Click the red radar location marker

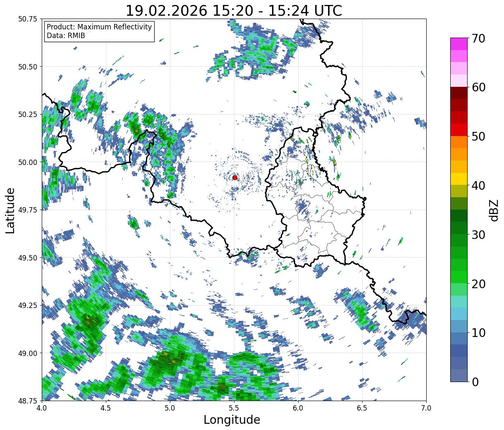pyautogui.click(x=235, y=177)
